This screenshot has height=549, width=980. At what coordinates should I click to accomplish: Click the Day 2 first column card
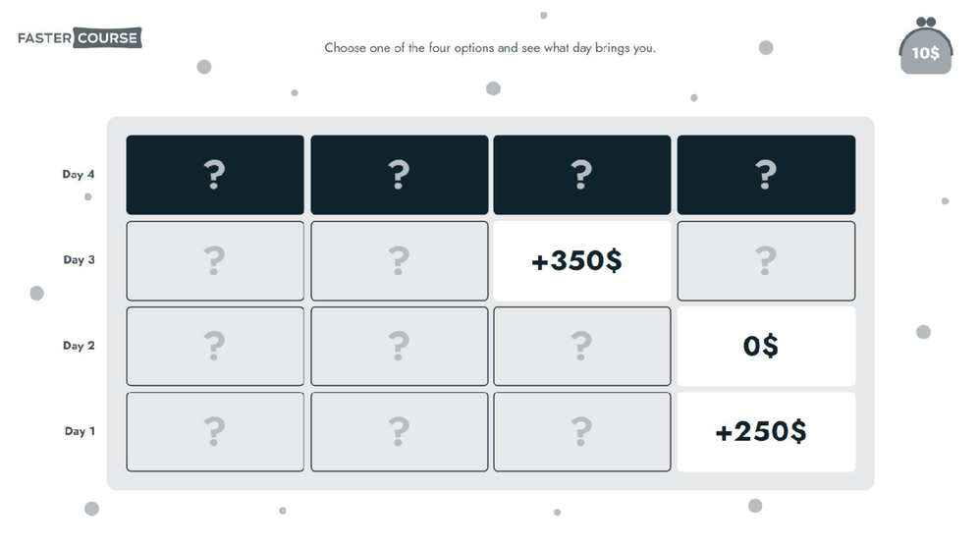tap(215, 346)
